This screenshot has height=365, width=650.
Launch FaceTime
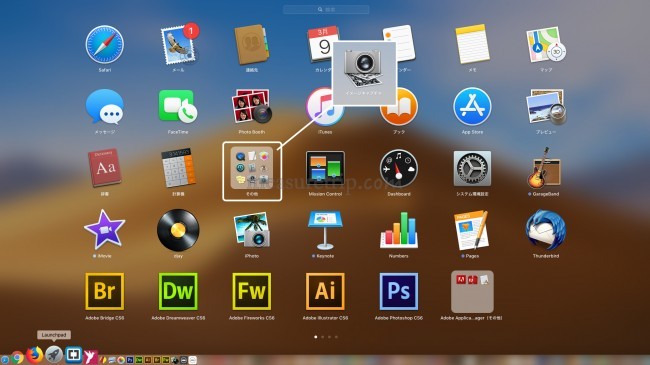pos(178,107)
